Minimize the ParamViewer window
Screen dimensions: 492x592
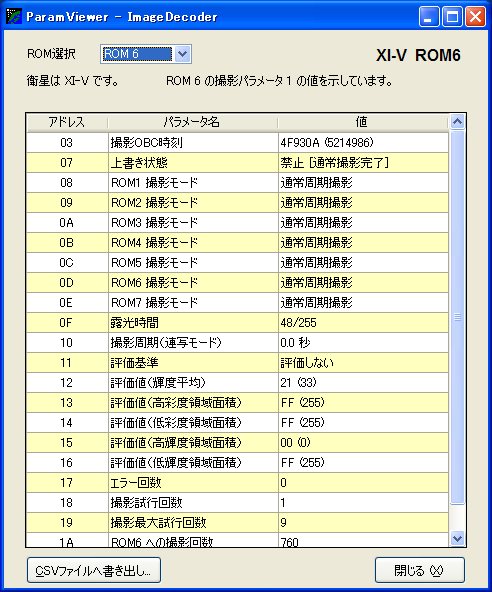[x=429, y=17]
